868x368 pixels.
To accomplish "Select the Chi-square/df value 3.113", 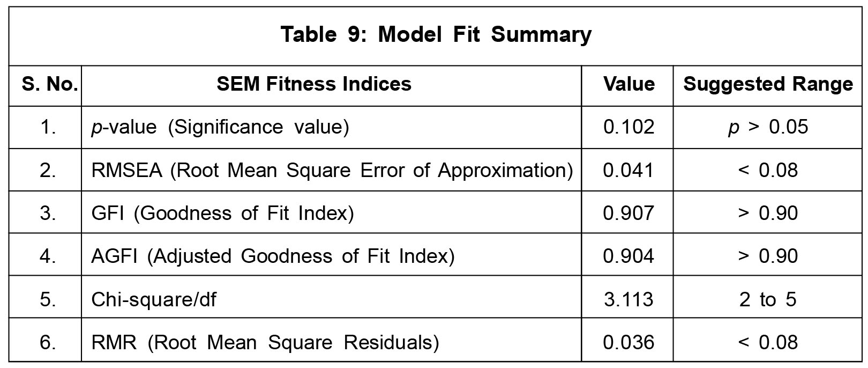I will 628,299.
